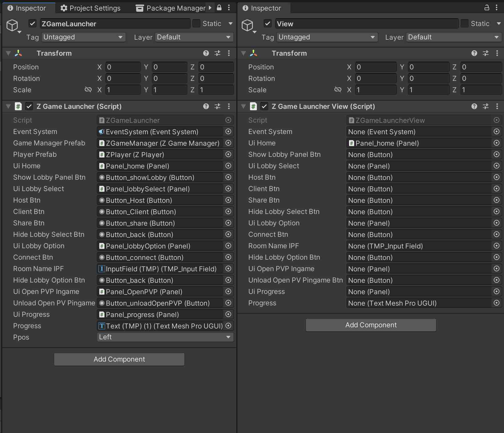The height and width of the screenshot is (433, 504).
Task: Open context menu of left Transform component
Action: (229, 53)
